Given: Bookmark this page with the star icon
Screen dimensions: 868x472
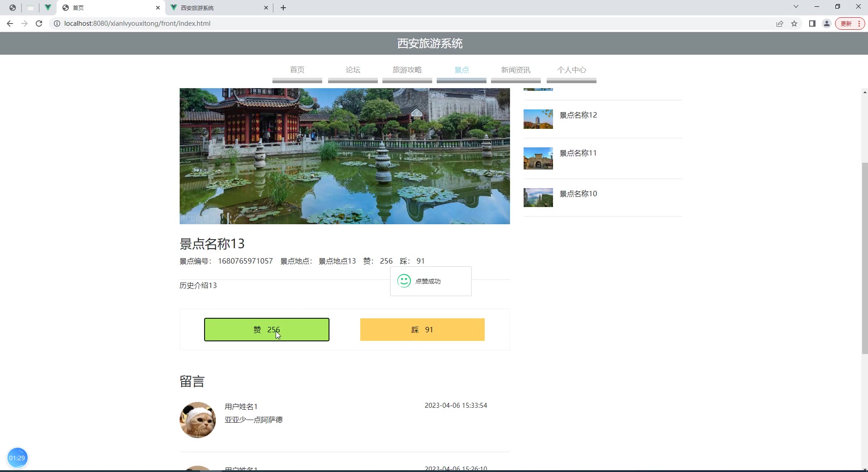Looking at the screenshot, I should (x=794, y=24).
